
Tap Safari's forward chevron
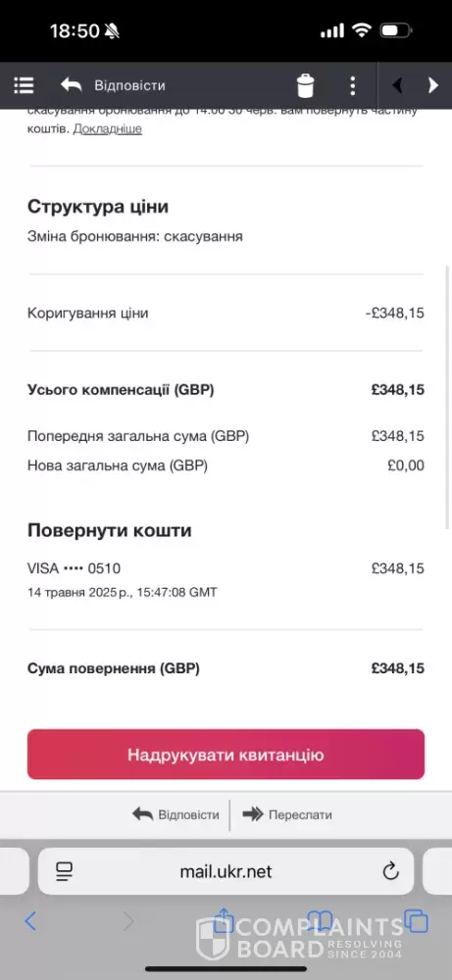[128, 920]
